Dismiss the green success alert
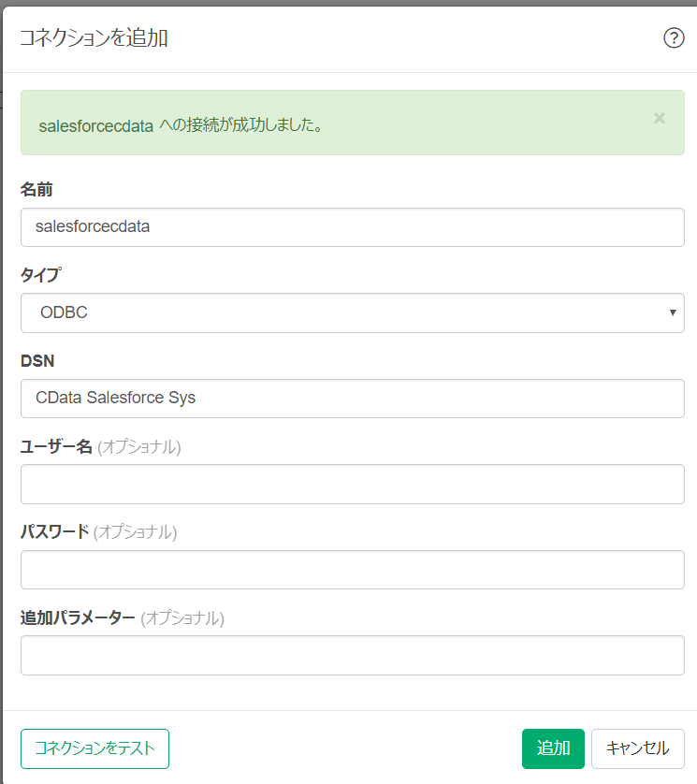Screen dimensions: 697x784 tap(660, 118)
